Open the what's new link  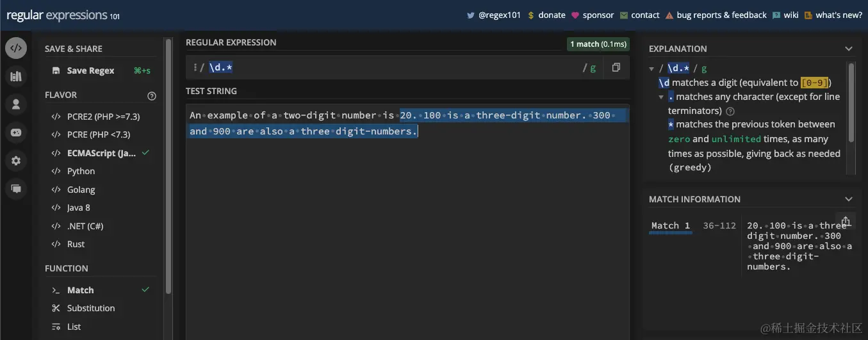[833, 15]
